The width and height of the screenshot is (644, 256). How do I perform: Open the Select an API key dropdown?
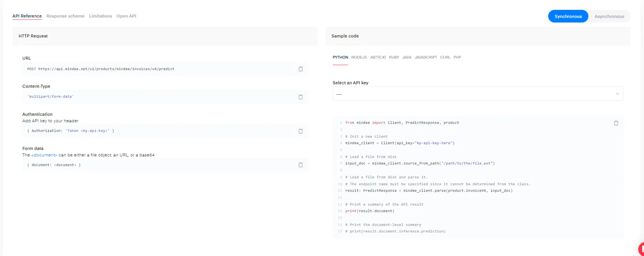tap(477, 94)
